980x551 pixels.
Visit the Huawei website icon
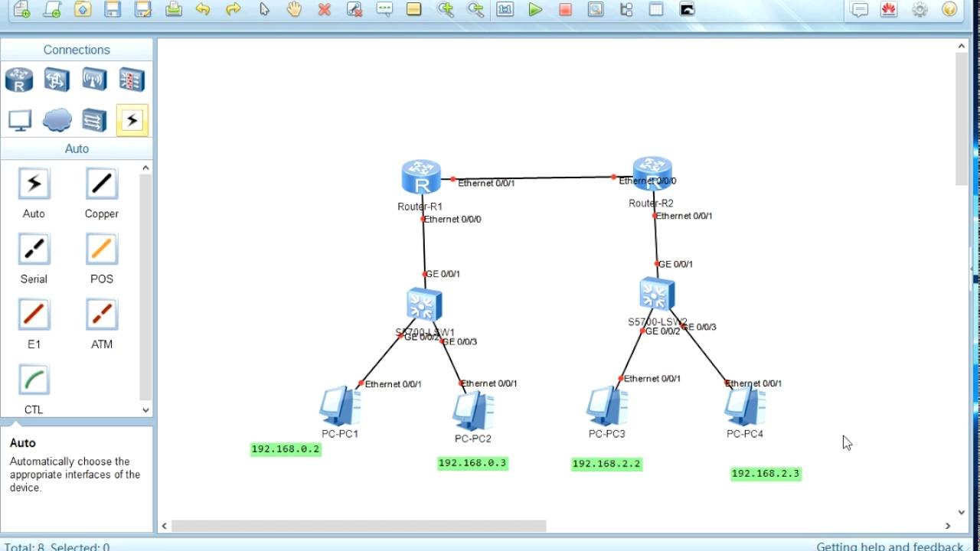[x=889, y=9]
